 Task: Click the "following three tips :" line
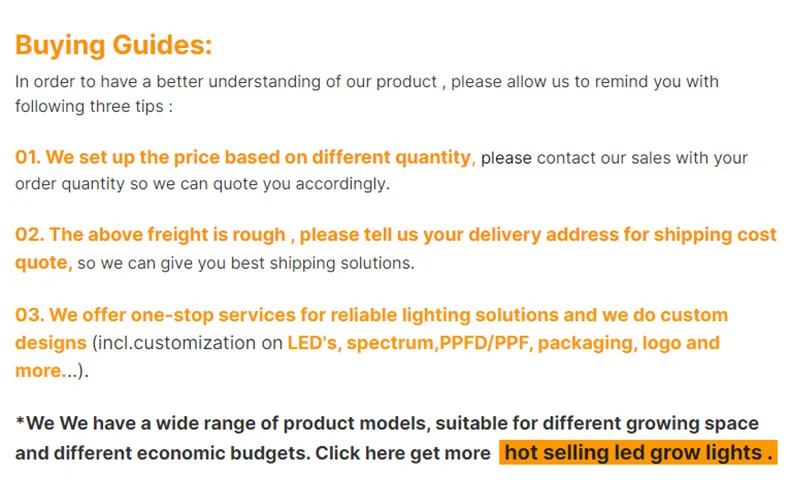[x=94, y=106]
